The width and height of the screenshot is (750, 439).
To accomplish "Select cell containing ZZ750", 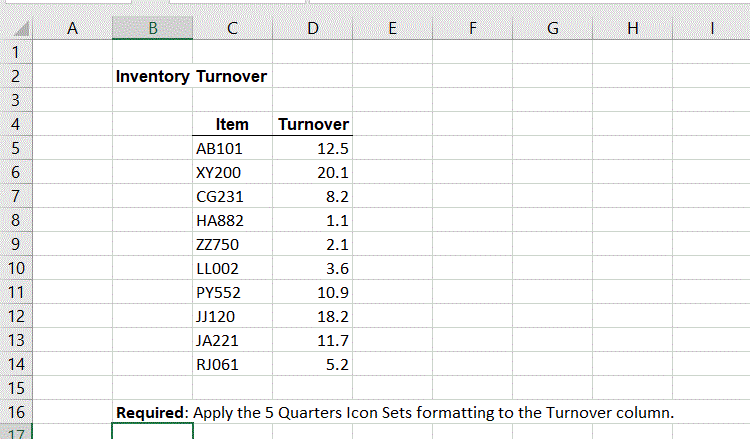I will 232,244.
